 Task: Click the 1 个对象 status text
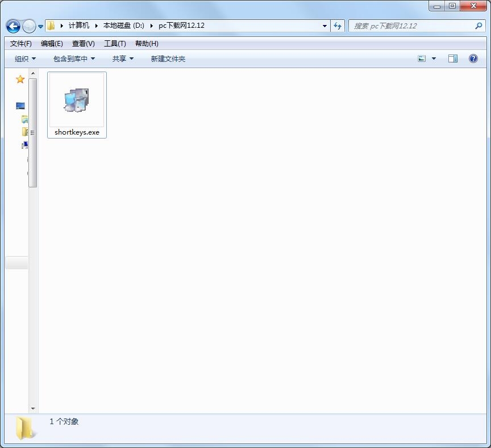pyautogui.click(x=64, y=421)
